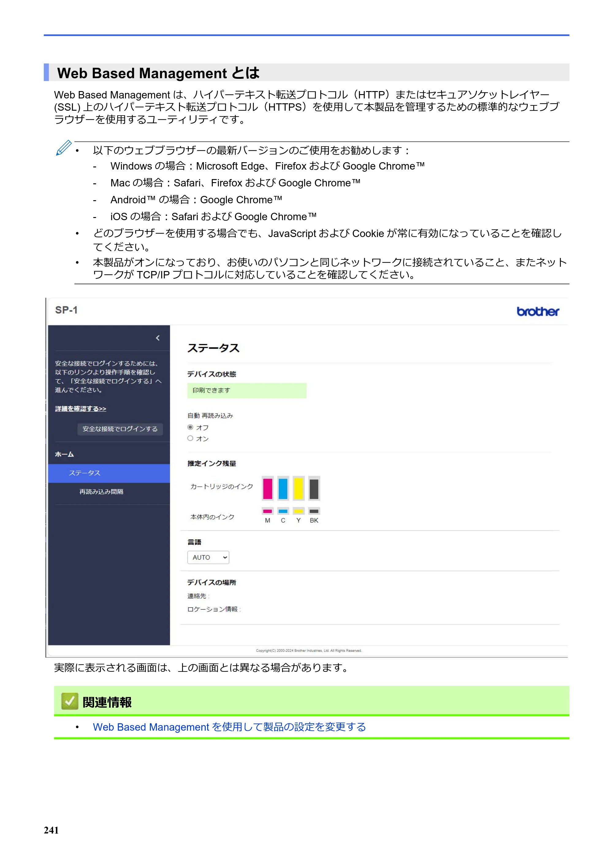Select the オフ auto-reload radio button
The width and height of the screenshot is (613, 868).
(190, 427)
